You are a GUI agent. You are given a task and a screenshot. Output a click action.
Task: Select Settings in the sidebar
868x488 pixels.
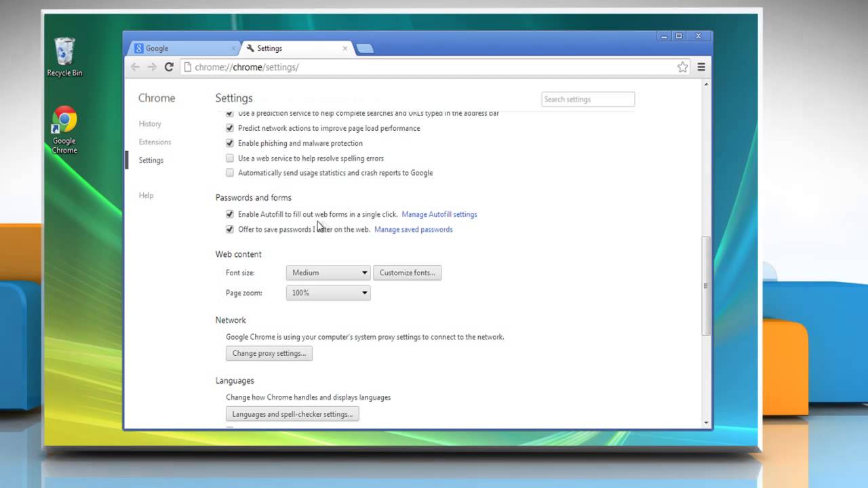[151, 161]
